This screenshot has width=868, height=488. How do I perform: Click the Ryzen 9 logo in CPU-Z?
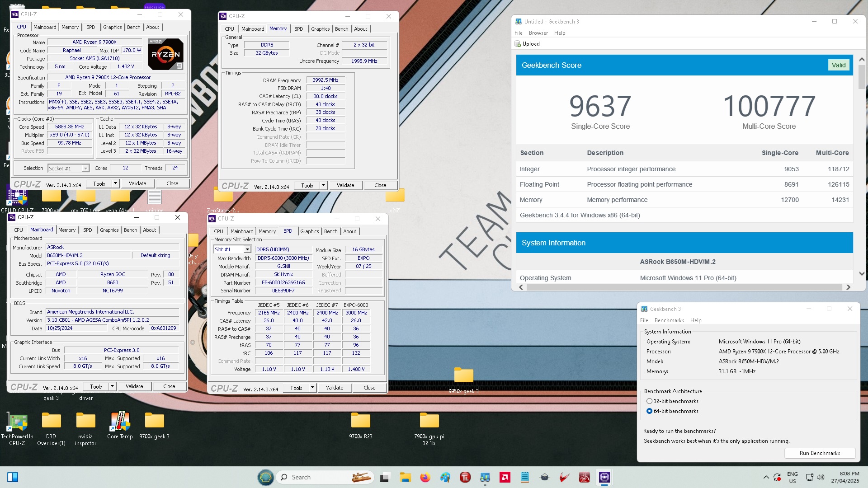165,54
